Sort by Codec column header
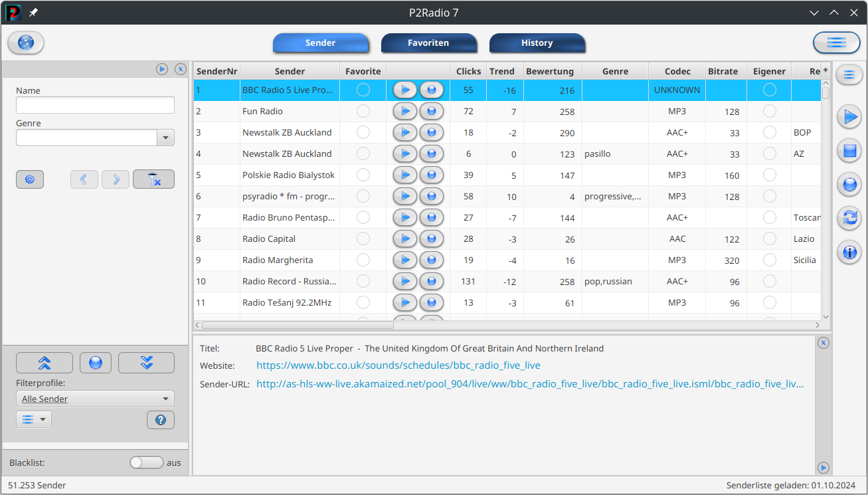Viewport: 868px width, 495px height. pyautogui.click(x=677, y=71)
